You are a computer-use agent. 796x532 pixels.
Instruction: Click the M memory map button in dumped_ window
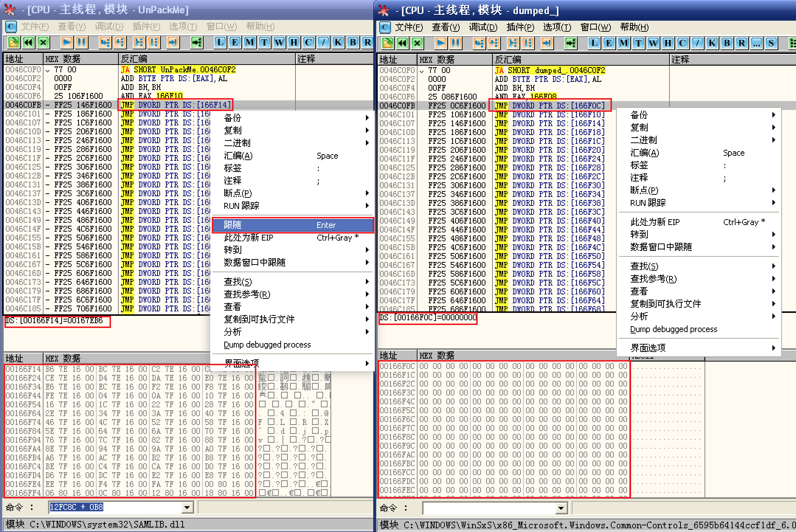coord(623,43)
